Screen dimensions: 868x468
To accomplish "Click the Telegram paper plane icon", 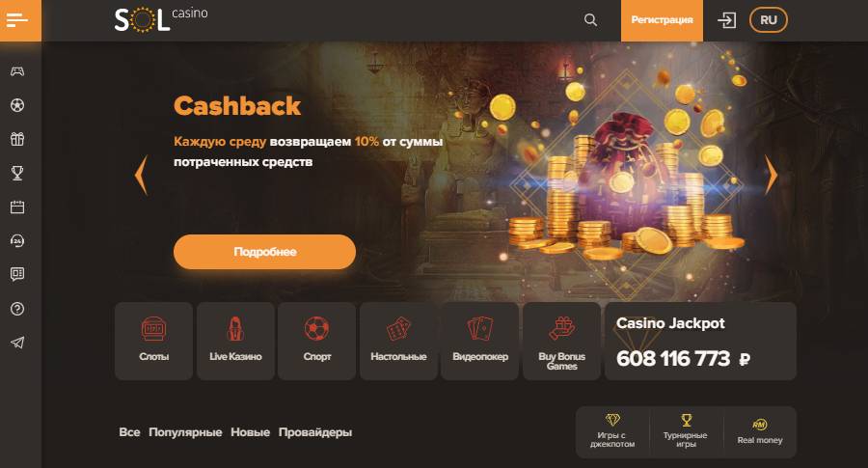I will tap(17, 343).
